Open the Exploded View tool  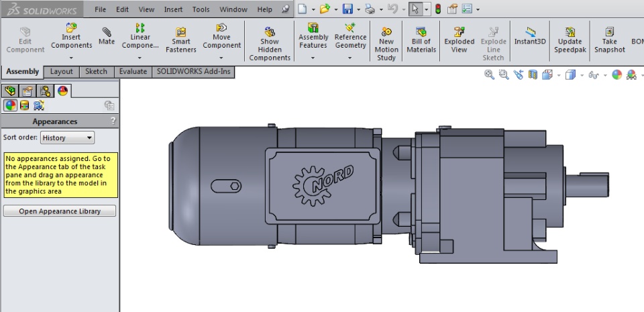click(459, 40)
